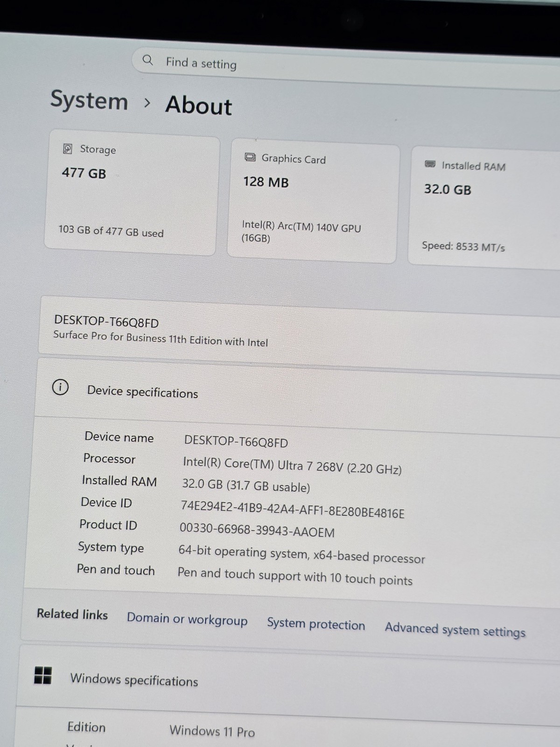The width and height of the screenshot is (560, 747).
Task: Click the Surface Pro for Business model text
Action: click(x=161, y=338)
